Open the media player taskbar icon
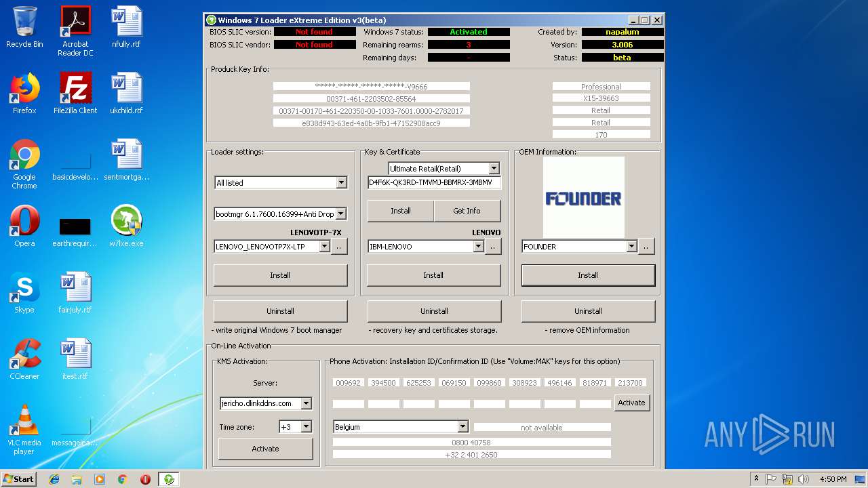The width and height of the screenshot is (868, 488). coord(100,479)
